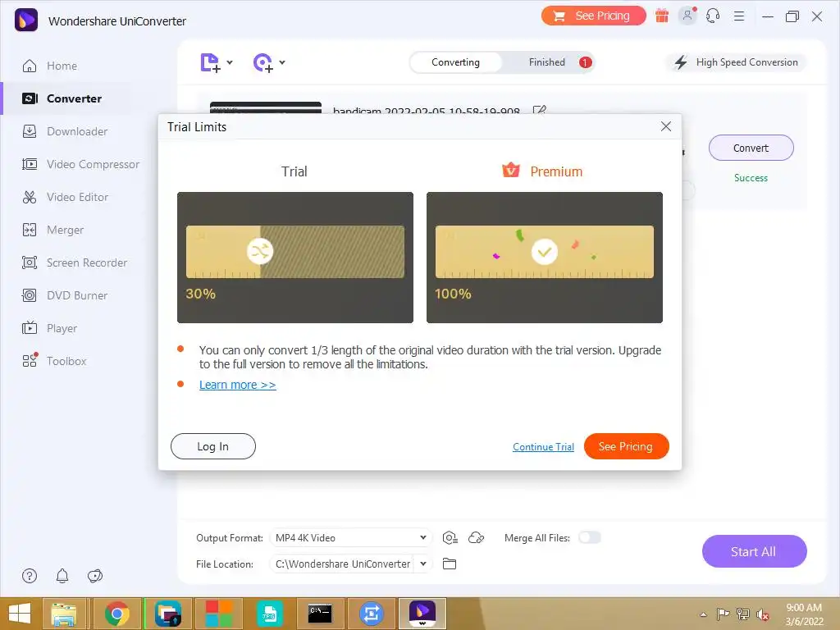This screenshot has height=630, width=840.
Task: Click See Pricing in Trial Limits dialog
Action: tap(626, 446)
